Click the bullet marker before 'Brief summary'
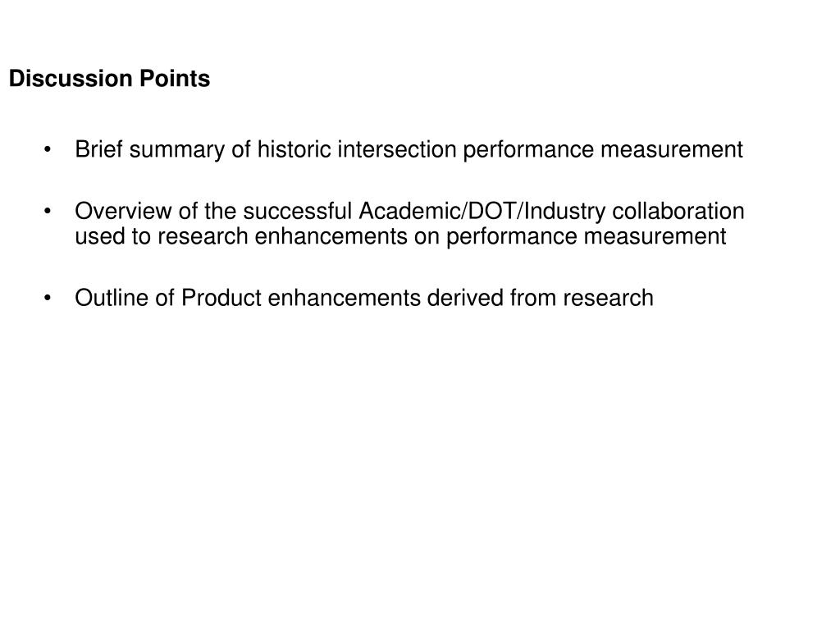Viewport: 840px width, 630px height. 48,149
